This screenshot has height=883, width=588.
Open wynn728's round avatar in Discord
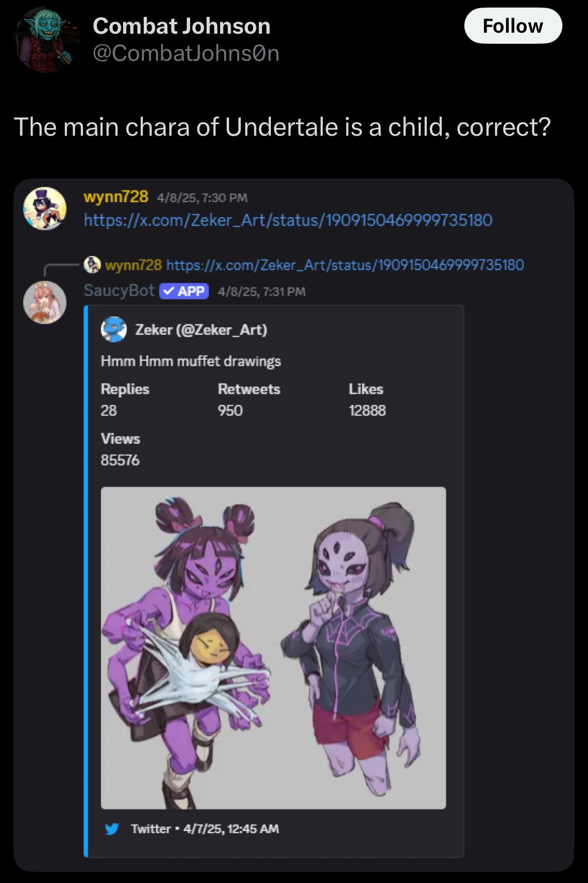click(45, 208)
